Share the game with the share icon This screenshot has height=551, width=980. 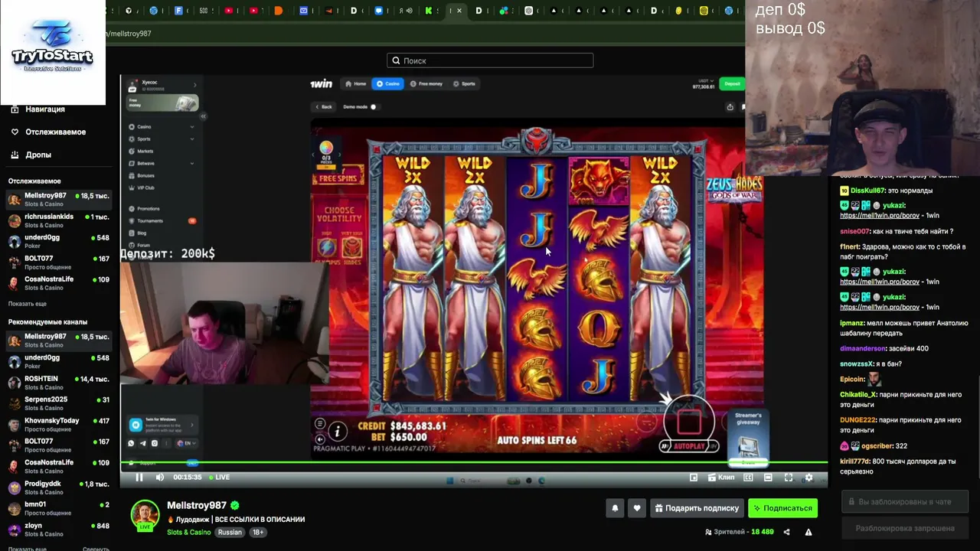click(x=730, y=106)
